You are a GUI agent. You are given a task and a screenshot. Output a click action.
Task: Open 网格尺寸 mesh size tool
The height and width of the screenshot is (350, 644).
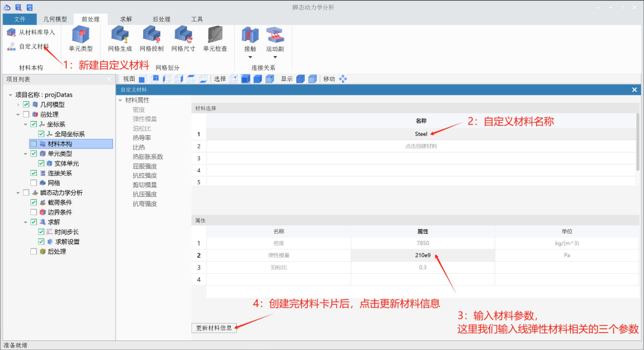(183, 39)
